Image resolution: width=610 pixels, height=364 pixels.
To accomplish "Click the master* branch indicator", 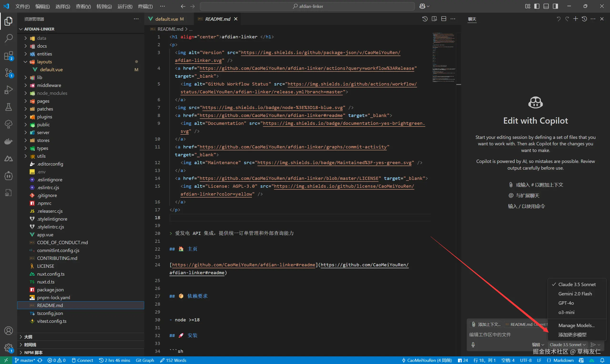I will [x=25, y=360].
